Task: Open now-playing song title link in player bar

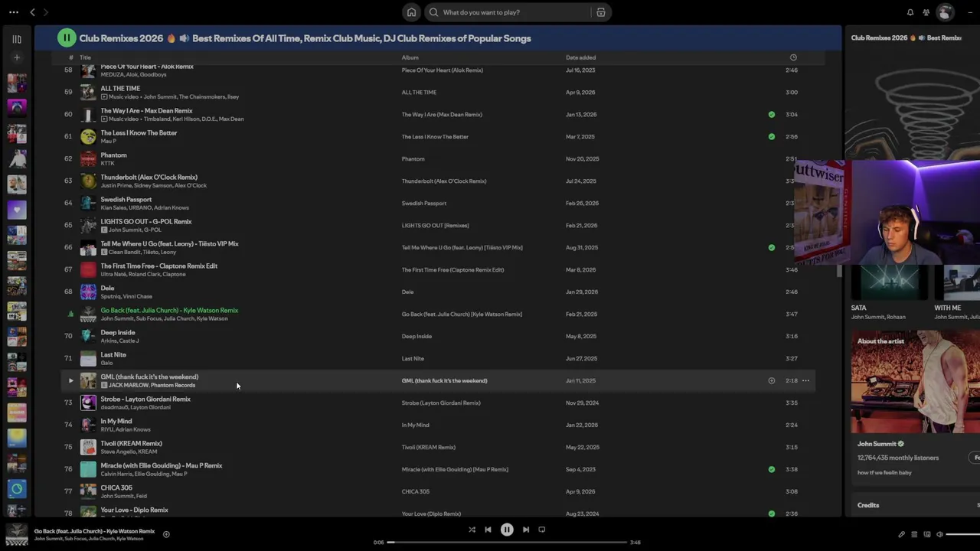Action: [x=94, y=531]
